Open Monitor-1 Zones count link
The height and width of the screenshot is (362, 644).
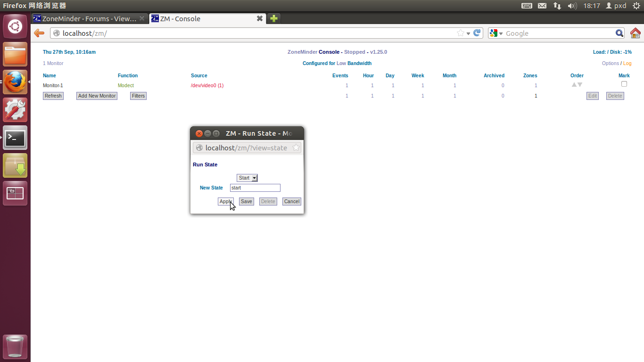click(536, 85)
